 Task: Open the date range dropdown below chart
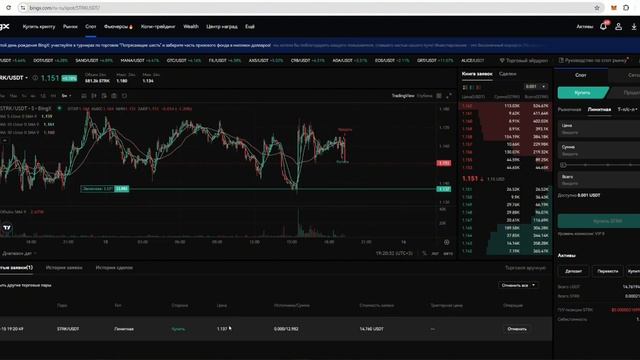(19, 253)
